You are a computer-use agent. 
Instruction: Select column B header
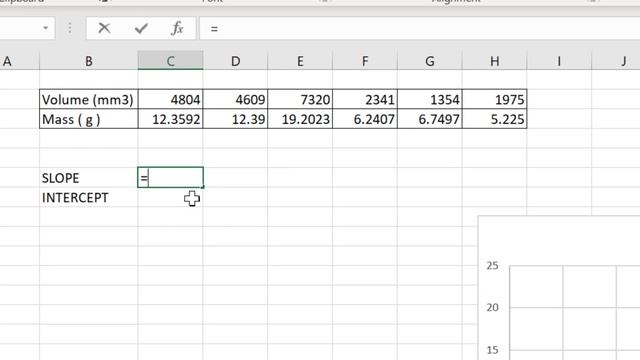click(89, 61)
